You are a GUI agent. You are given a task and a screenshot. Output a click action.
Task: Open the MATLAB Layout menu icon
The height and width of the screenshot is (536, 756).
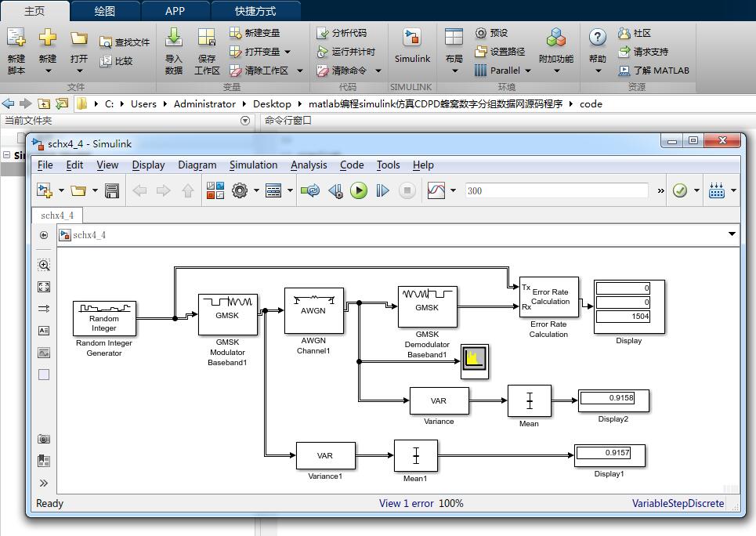[x=454, y=38]
